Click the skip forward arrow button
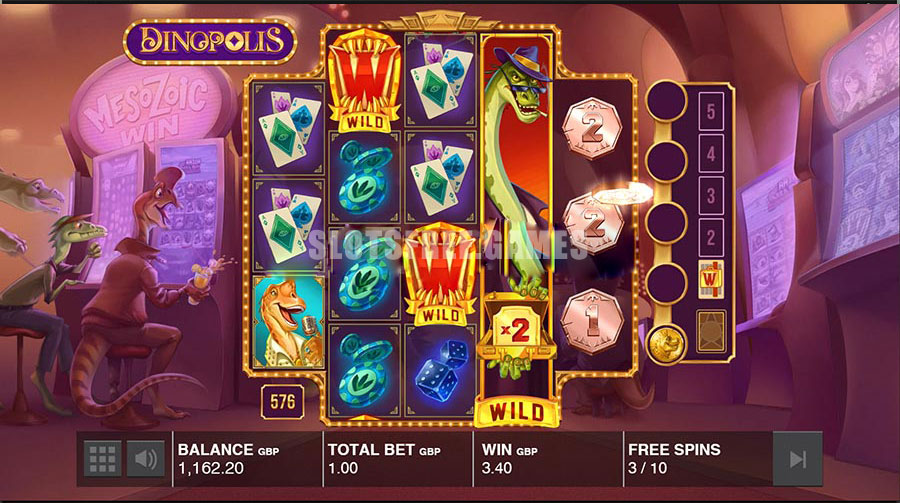Image resolution: width=900 pixels, height=503 pixels. point(797,459)
